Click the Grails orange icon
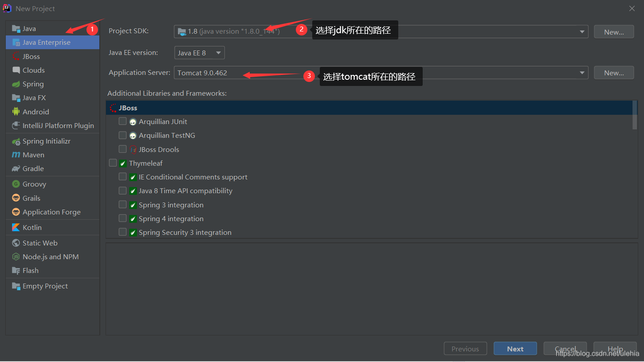 [x=16, y=198]
